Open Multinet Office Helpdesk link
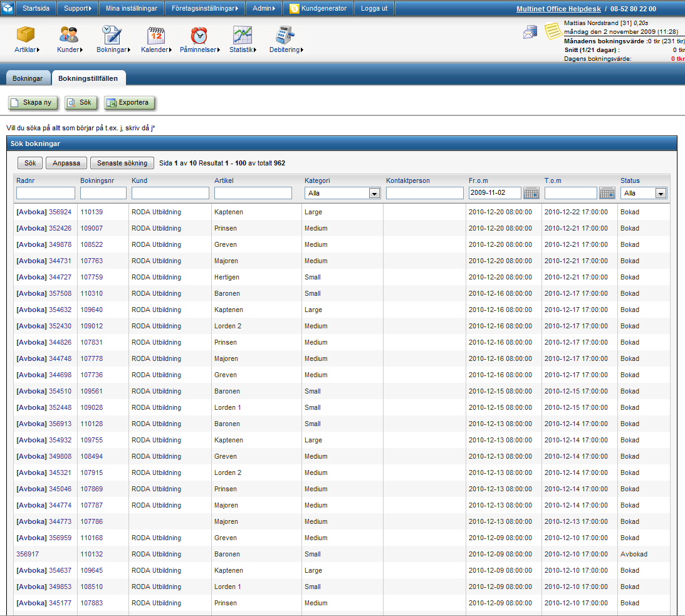Viewport: 685px width, 616px height. coord(558,9)
